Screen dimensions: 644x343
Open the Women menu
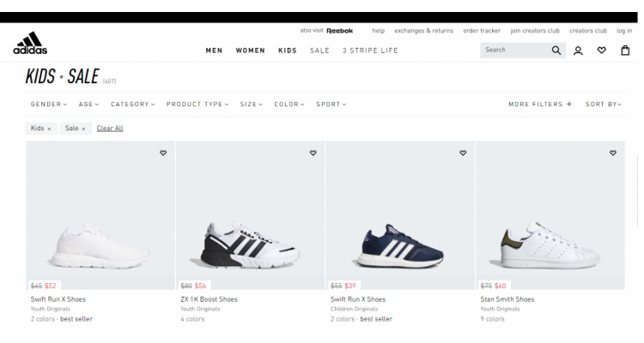[250, 51]
